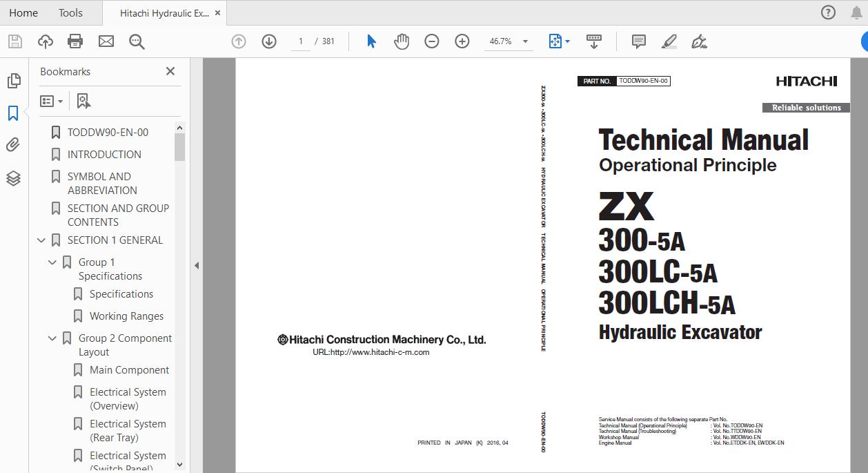Open the SYMBOL AND ABBREVIATION bookmark
868x473 pixels.
point(102,184)
